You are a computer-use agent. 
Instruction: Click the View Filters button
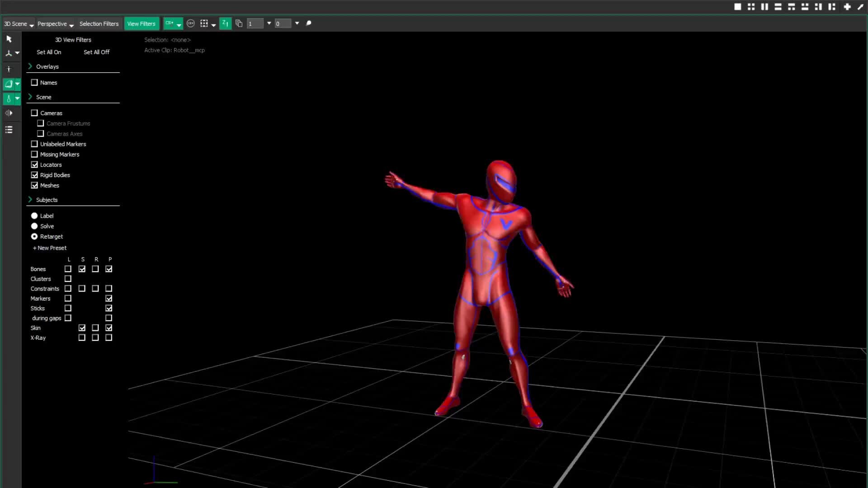pos(141,23)
